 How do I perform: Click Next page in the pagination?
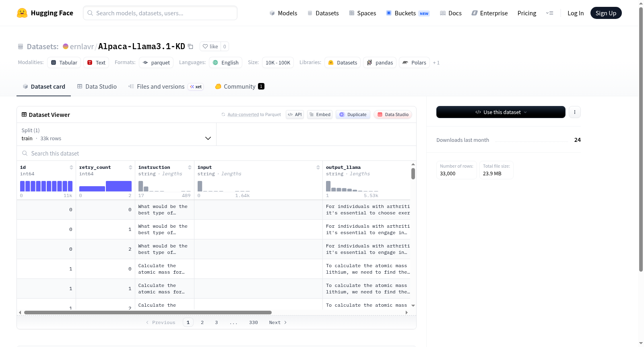(x=278, y=322)
